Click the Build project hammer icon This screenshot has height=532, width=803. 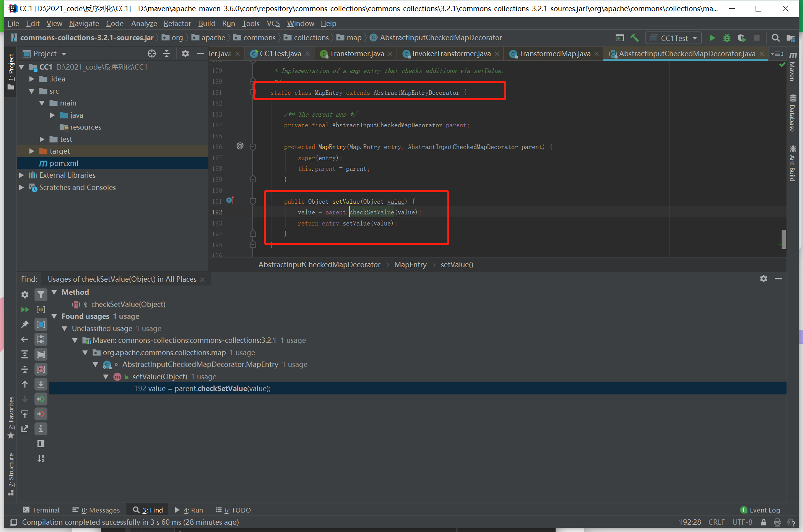pos(634,38)
